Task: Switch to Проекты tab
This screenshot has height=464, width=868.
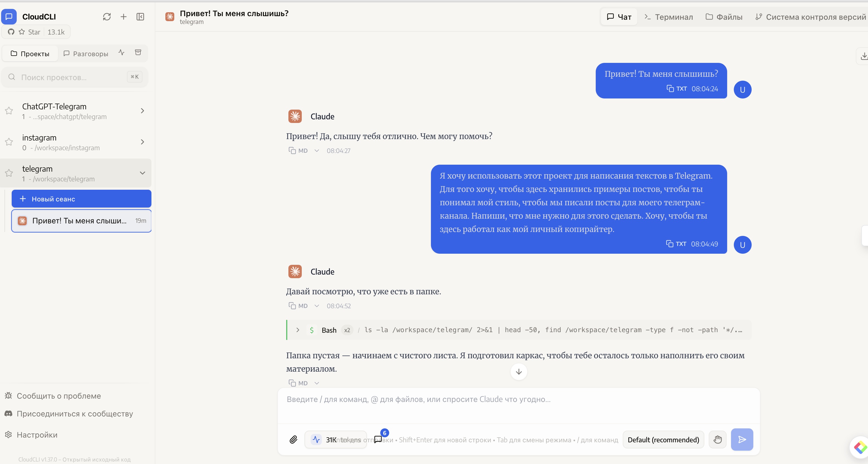Action: pos(30,53)
